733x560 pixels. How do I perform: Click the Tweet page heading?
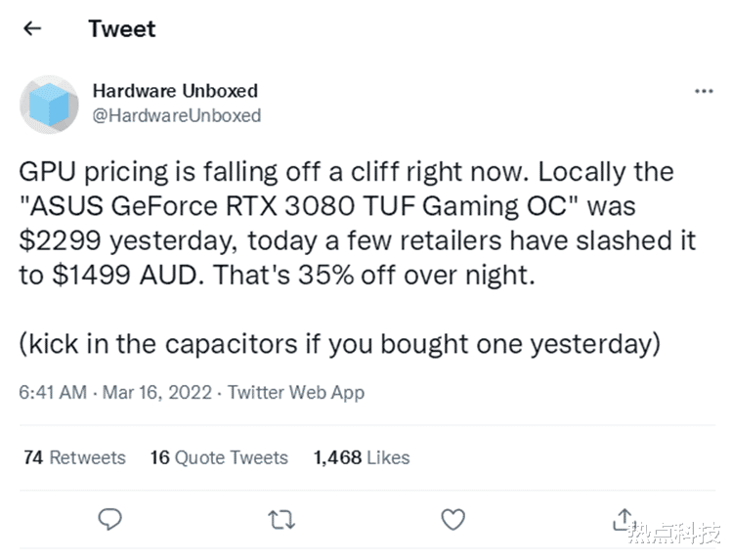[x=121, y=28]
